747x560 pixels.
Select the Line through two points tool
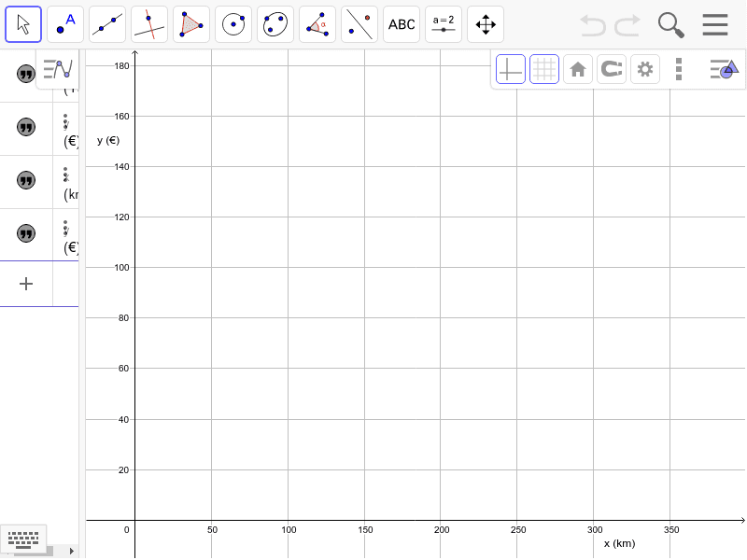coord(107,24)
